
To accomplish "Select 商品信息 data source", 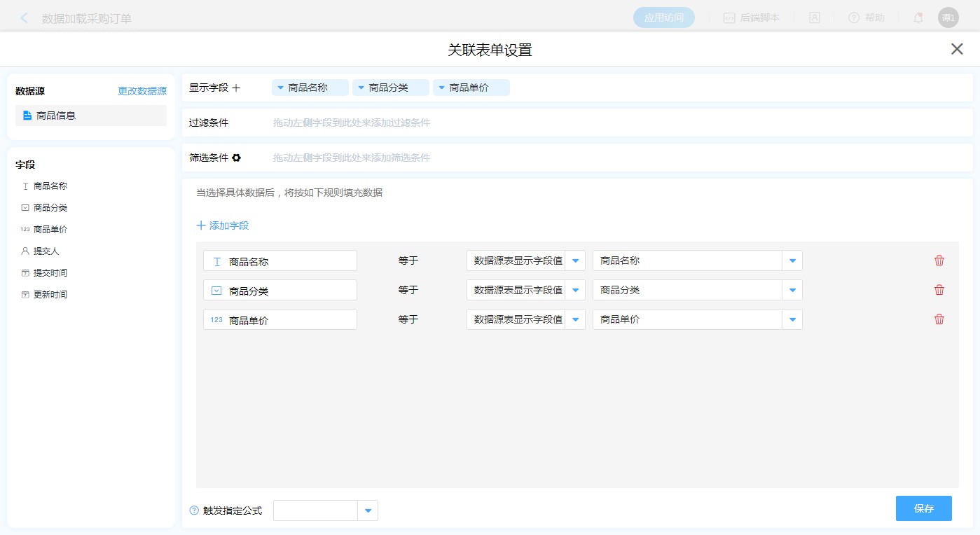I will pyautogui.click(x=56, y=116).
